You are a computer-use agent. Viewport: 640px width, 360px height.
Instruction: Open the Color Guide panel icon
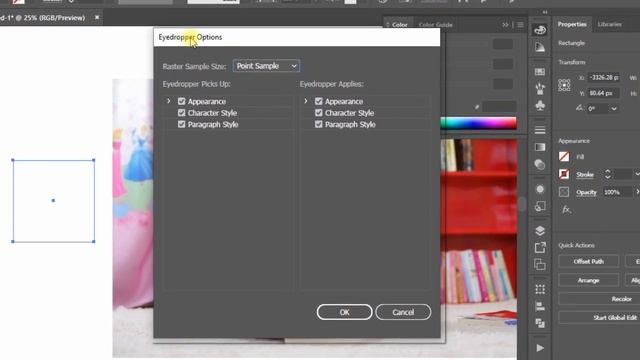[540, 47]
